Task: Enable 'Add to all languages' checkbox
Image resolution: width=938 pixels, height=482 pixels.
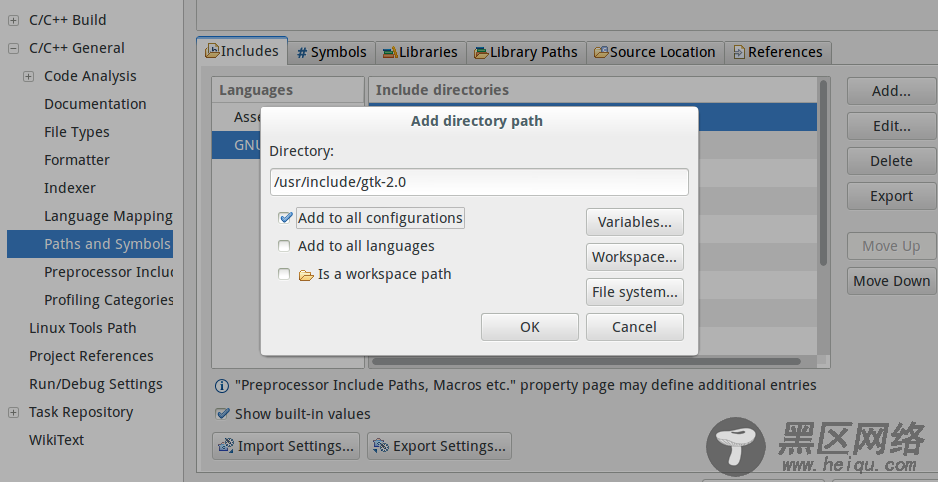Action: [x=284, y=246]
